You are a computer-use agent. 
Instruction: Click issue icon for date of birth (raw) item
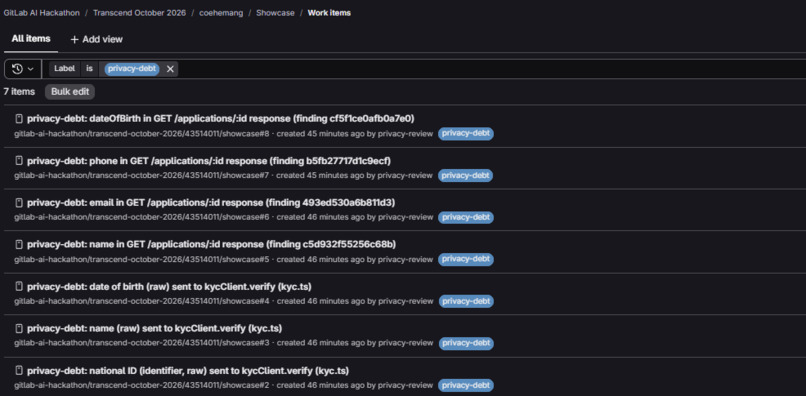(x=19, y=286)
